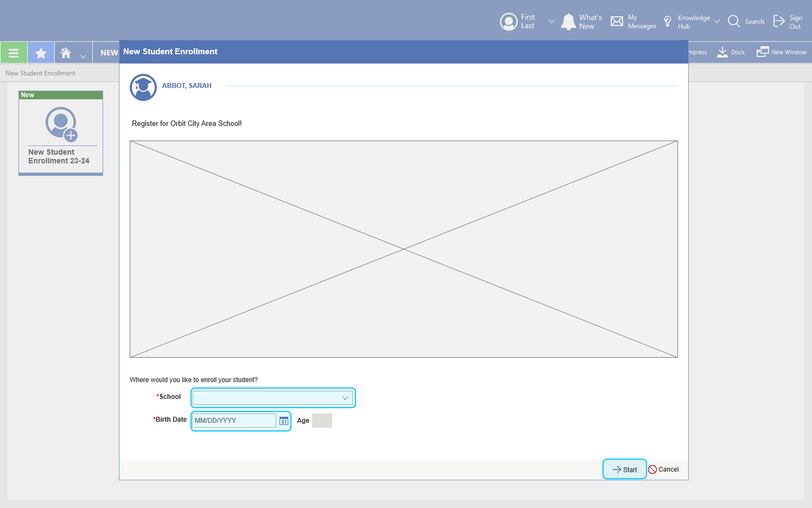The height and width of the screenshot is (508, 812).
Task: Open the Knowledge Hub help icon
Action: coord(667,21)
